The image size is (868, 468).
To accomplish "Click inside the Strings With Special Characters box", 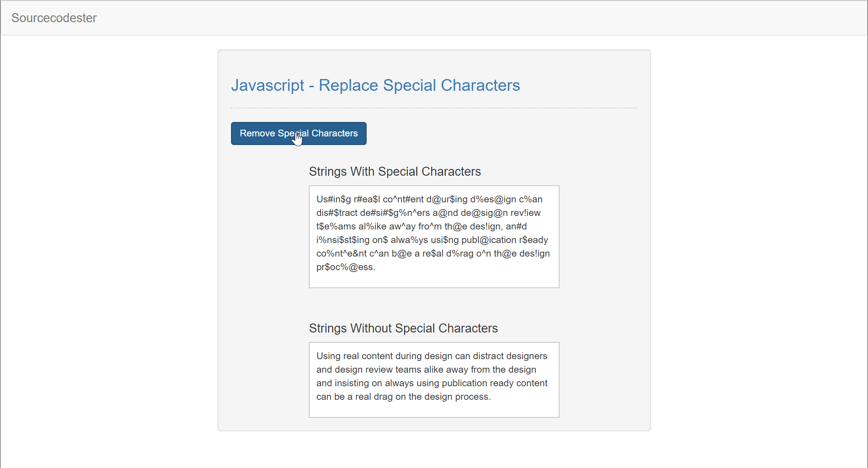I will (x=433, y=235).
